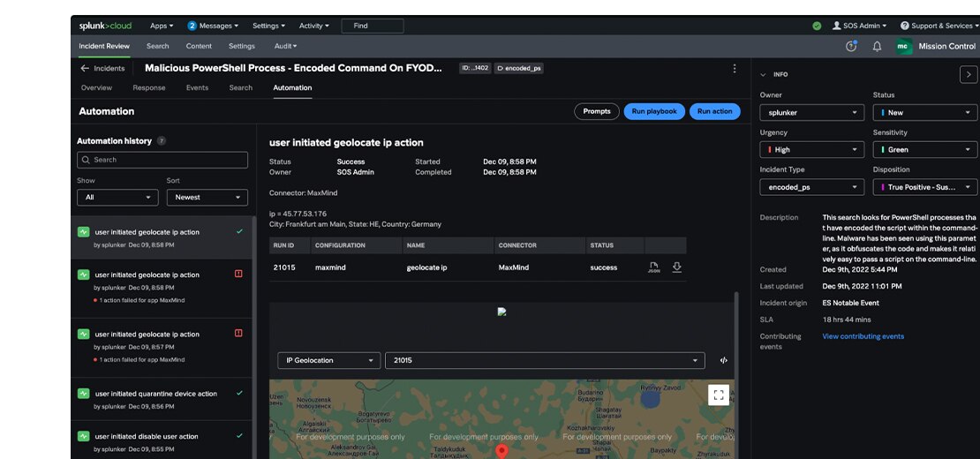Click the Automation history help icon
980x459 pixels.
162,141
